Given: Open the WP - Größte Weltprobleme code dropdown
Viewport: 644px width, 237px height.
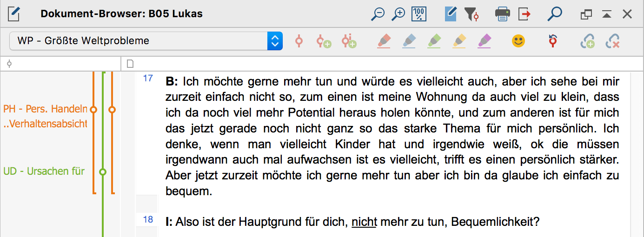Looking at the screenshot, I should 146,41.
